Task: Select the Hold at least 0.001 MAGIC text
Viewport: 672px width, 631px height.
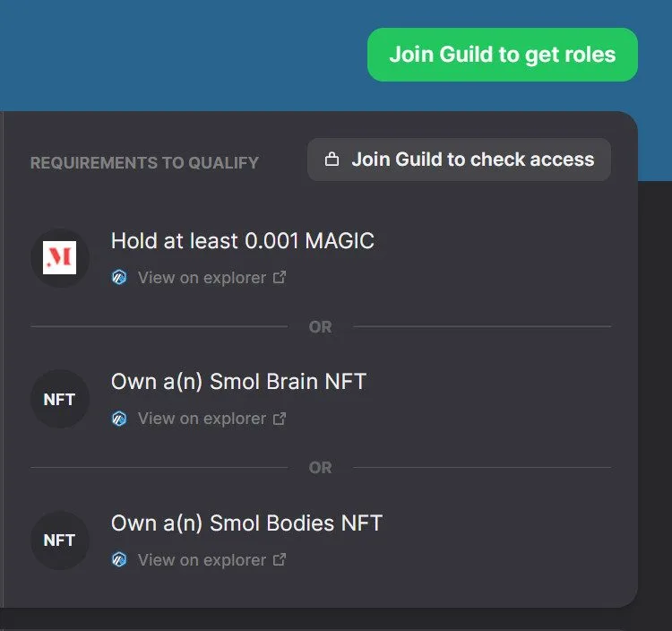Action: pos(243,240)
